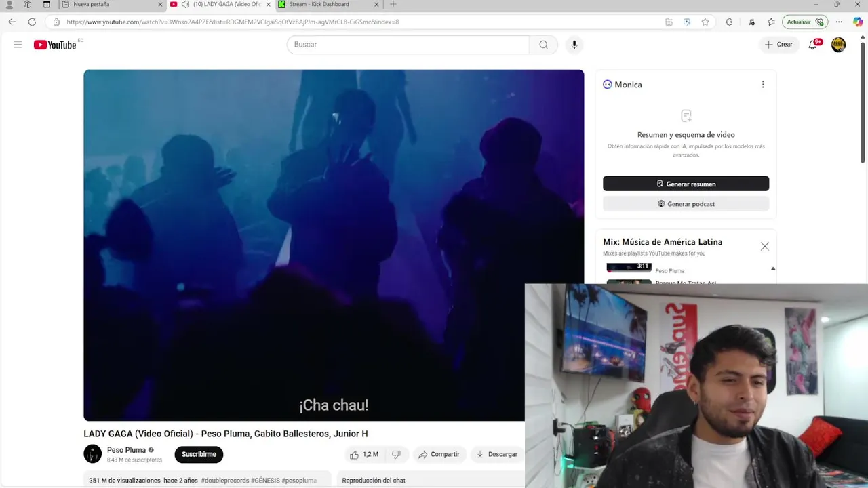Open the YouTube hamburger guide menu
Screen dimensions: 868x488
click(x=18, y=45)
